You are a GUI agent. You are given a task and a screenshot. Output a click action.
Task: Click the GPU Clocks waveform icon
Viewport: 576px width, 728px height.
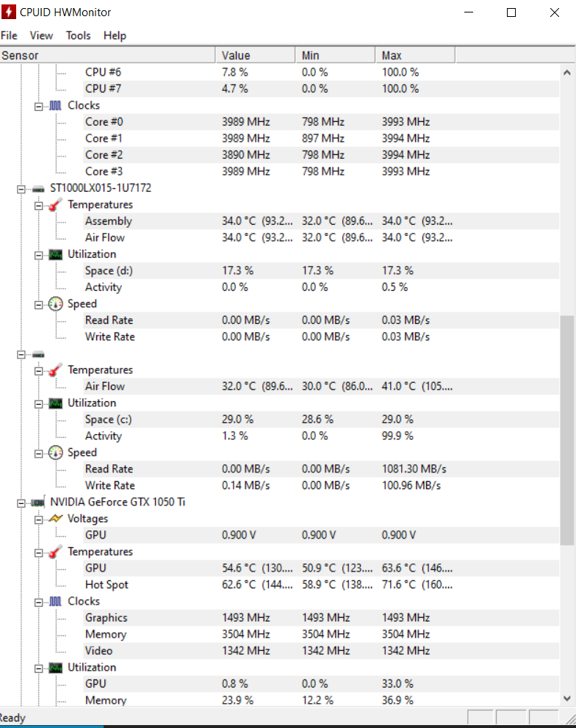pos(55,602)
